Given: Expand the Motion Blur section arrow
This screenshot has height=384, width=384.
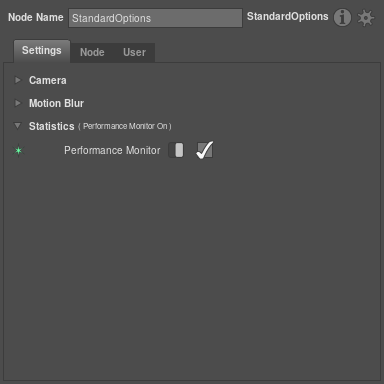Looking at the screenshot, I should [x=18, y=103].
